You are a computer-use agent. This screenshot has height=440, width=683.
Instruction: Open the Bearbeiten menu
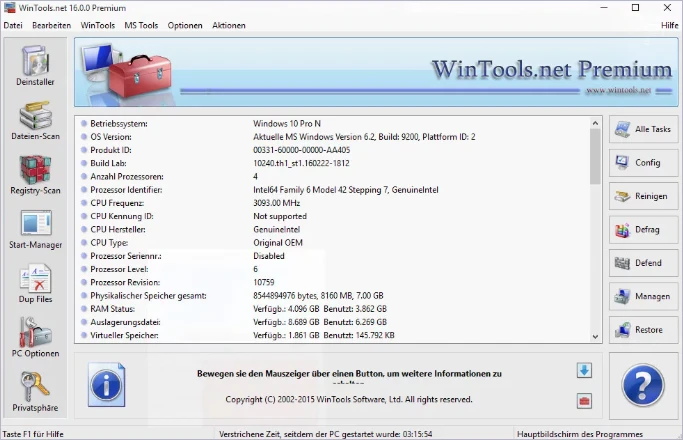[51, 25]
